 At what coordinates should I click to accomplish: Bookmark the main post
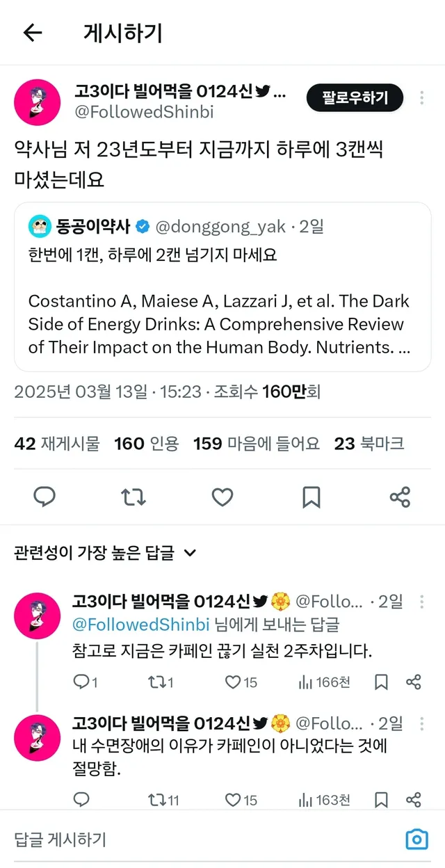point(311,497)
